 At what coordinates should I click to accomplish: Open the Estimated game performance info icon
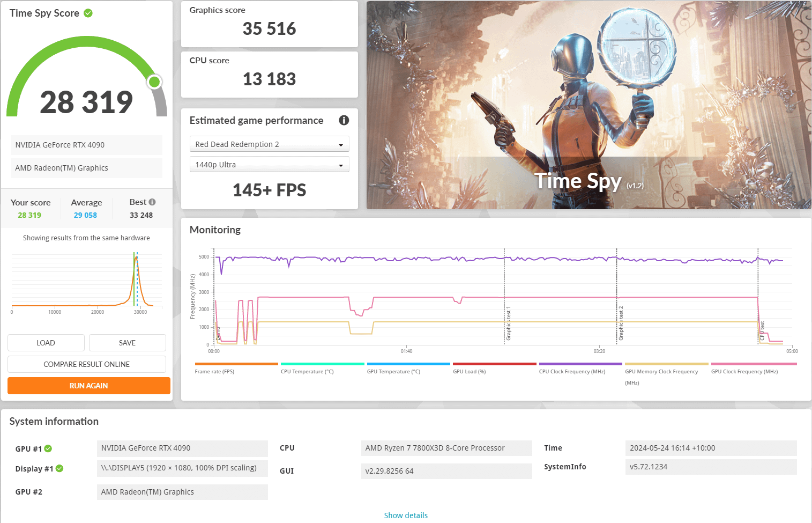point(344,120)
